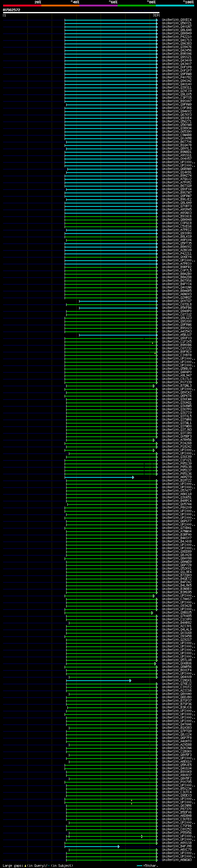Select hit label UniRef100_O43407

[x=177, y=64]
